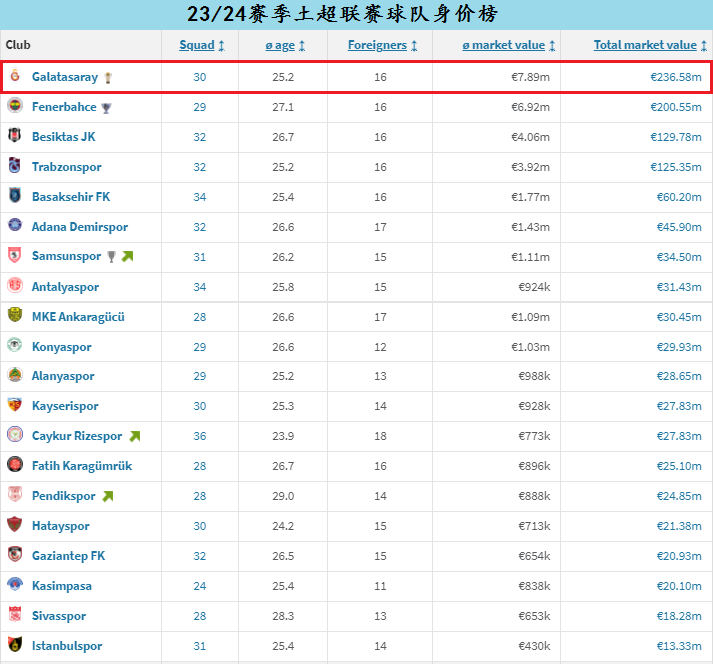Sort table by Foreigners header
Screen dimensions: 713x664
tap(382, 45)
